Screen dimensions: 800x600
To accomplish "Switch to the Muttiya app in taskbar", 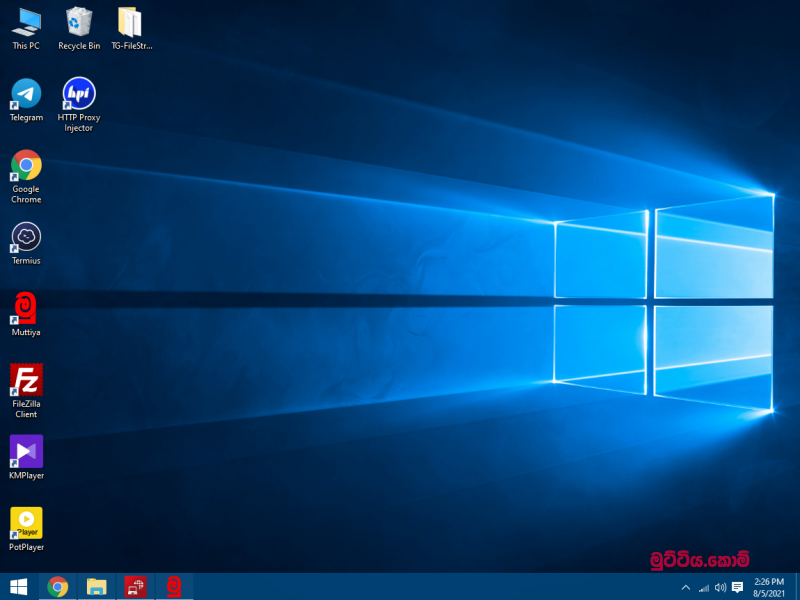I will click(174, 587).
